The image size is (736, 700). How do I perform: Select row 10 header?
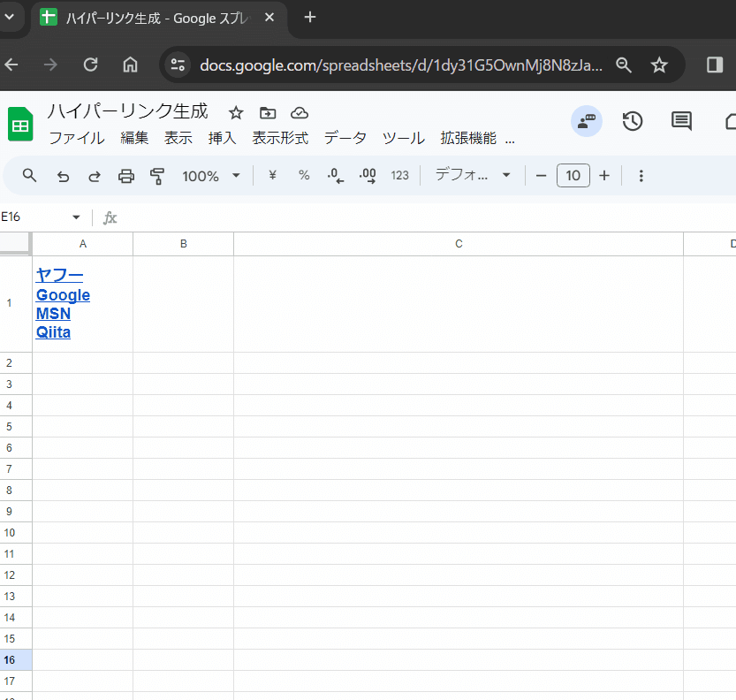pyautogui.click(x=16, y=533)
